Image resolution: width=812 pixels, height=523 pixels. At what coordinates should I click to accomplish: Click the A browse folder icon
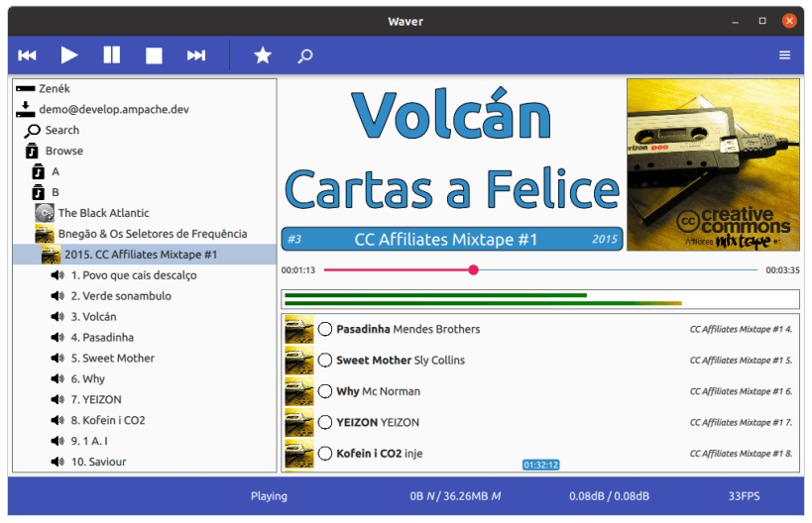point(39,171)
